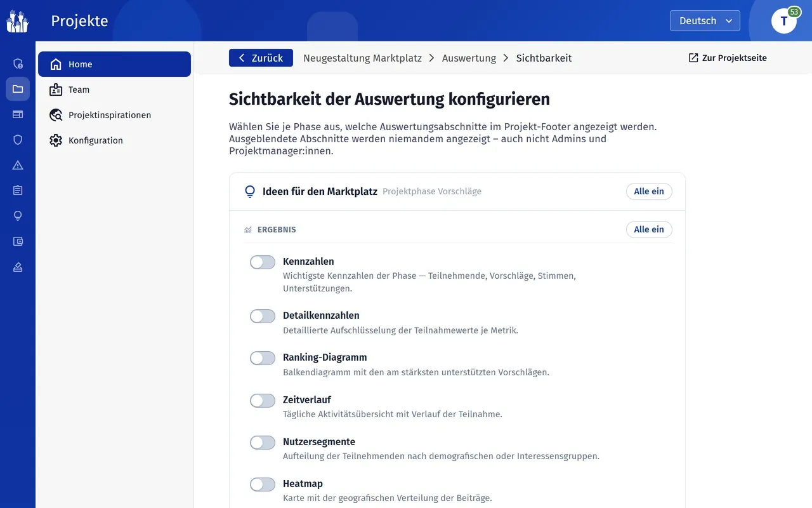The width and height of the screenshot is (812, 508).
Task: Click the plain shield sidebar icon
Action: [x=18, y=140]
